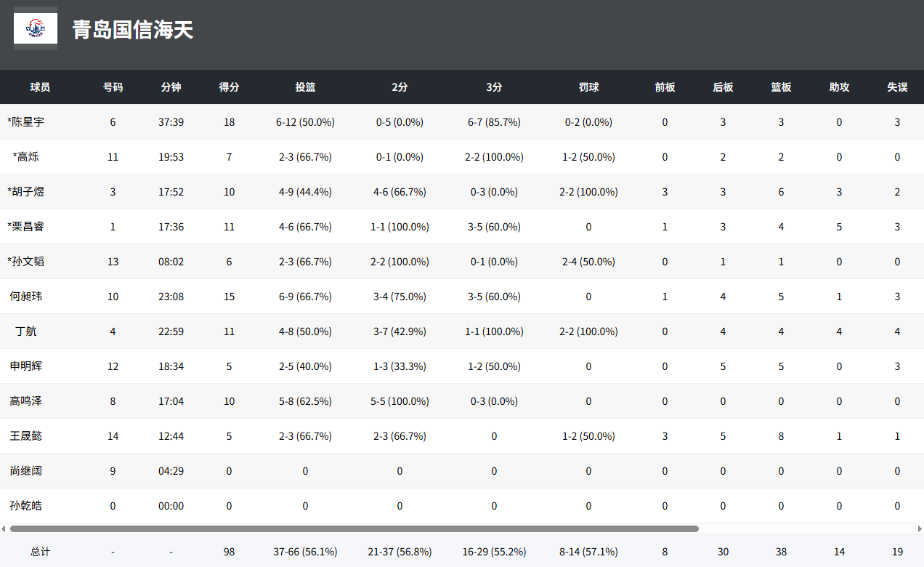Click the minutes value 22:59
The image size is (924, 567).
[171, 331]
